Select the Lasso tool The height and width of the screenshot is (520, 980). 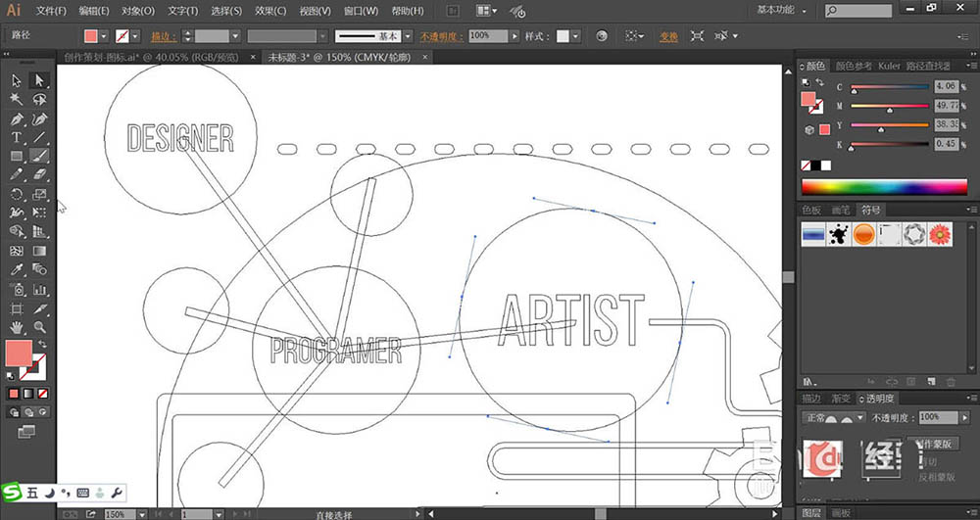click(x=39, y=99)
